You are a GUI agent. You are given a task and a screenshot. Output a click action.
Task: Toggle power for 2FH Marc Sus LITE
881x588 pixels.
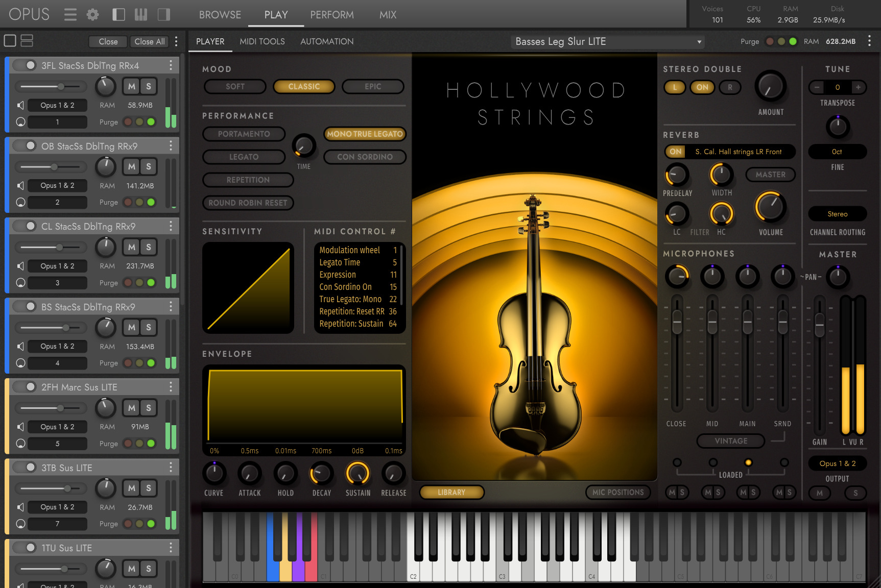click(x=25, y=387)
